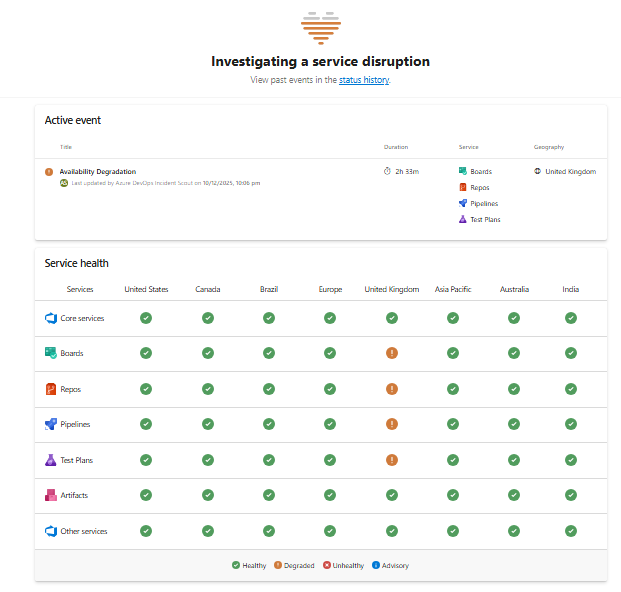Click the Services column header in Service health
This screenshot has width=621, height=592.
tap(80, 289)
